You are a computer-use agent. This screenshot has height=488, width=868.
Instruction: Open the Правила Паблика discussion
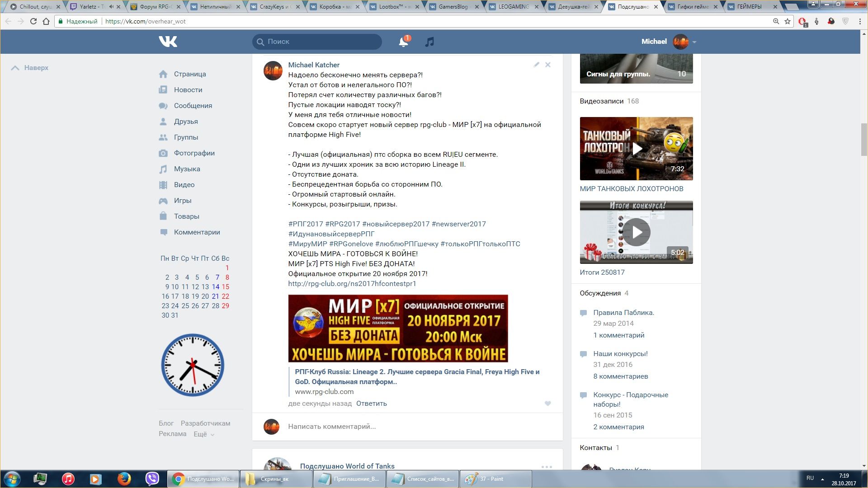coord(624,313)
